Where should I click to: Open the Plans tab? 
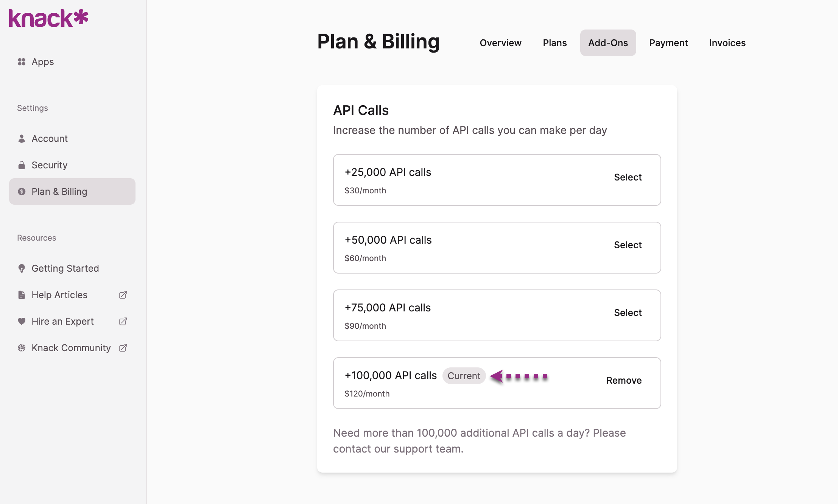555,43
